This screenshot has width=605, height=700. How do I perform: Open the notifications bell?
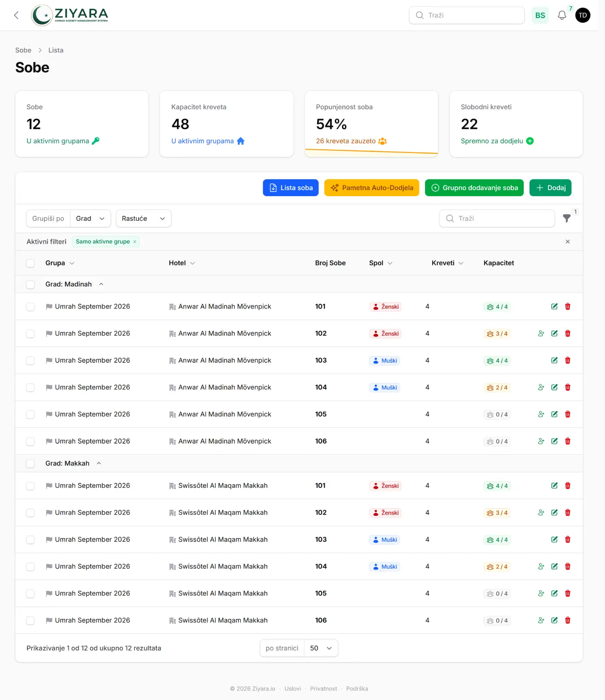[x=562, y=15]
